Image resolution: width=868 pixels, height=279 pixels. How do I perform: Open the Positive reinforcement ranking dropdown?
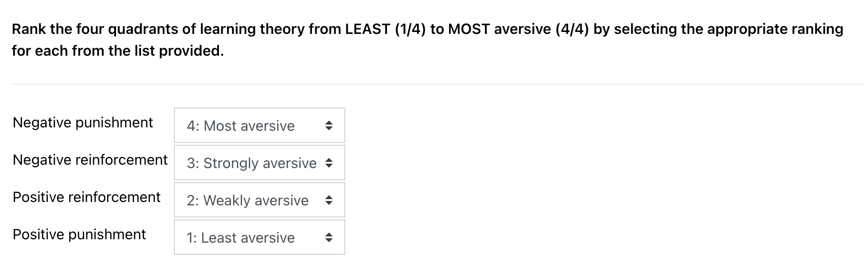[x=259, y=200]
